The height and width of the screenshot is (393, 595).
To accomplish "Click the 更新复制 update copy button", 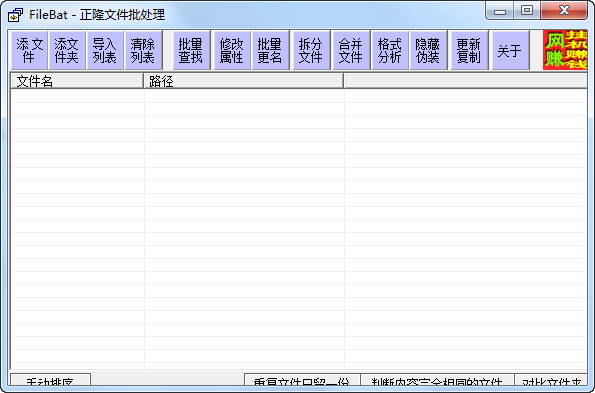I will pos(469,50).
